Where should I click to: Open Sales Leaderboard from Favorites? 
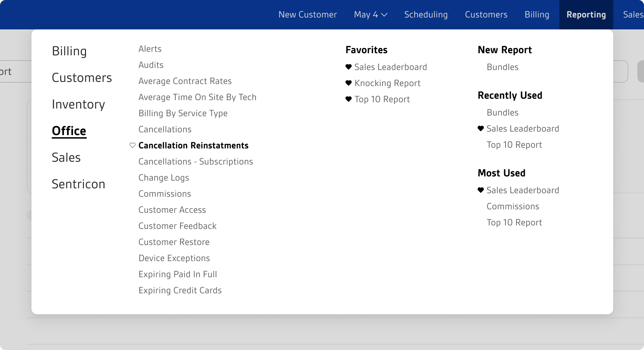[391, 67]
